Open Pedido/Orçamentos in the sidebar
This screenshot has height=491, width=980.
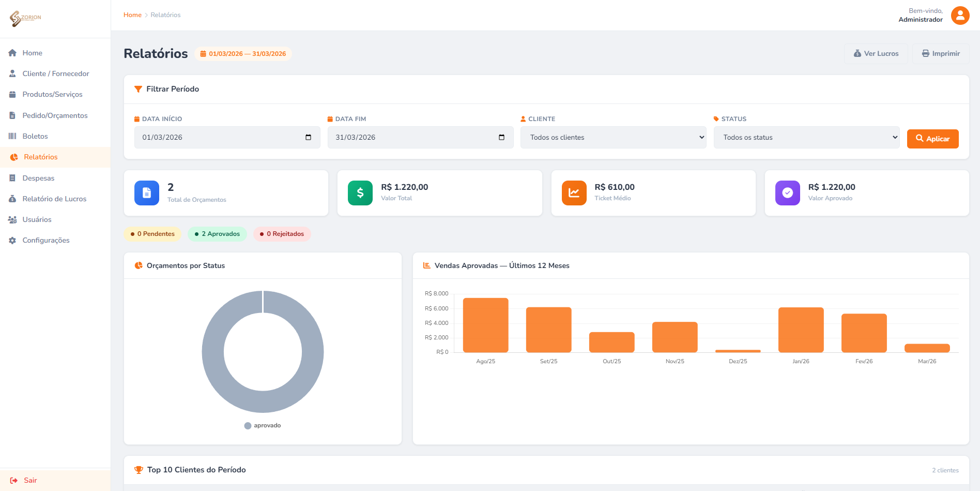pyautogui.click(x=55, y=115)
